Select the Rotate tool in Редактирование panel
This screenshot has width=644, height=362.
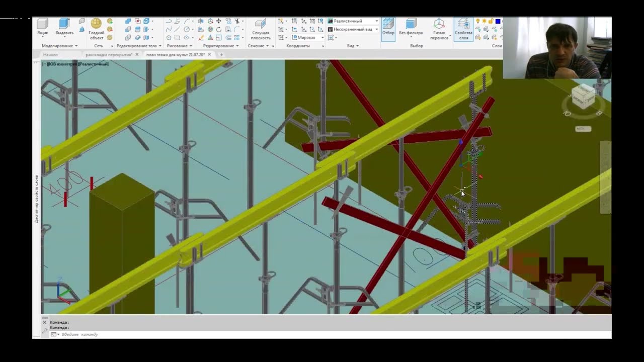point(218,30)
